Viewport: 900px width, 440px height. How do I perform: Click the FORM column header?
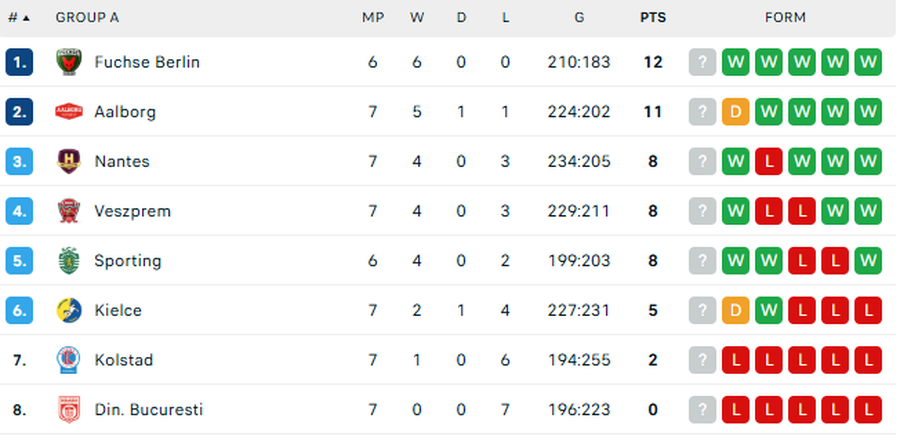click(785, 18)
